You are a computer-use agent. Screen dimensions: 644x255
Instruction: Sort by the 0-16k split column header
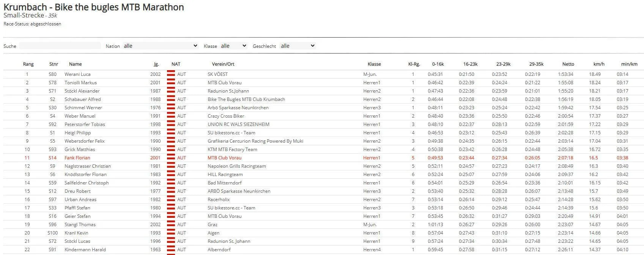click(438, 64)
